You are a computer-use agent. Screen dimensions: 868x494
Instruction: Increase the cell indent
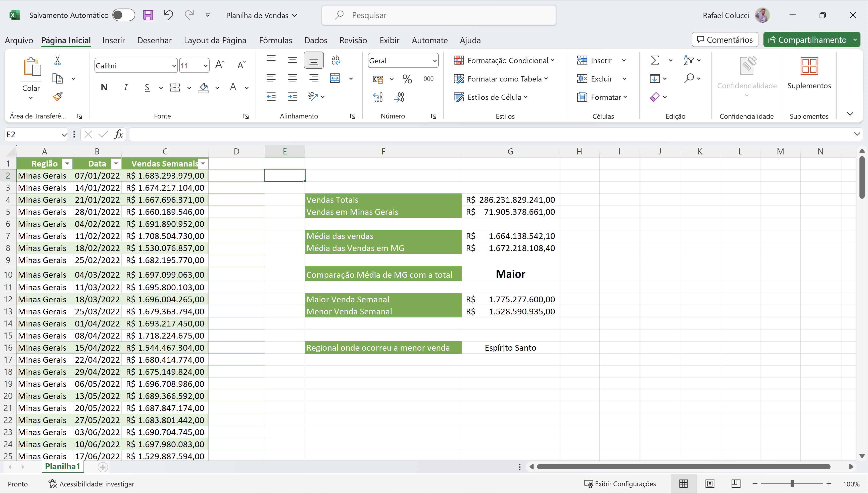(292, 97)
